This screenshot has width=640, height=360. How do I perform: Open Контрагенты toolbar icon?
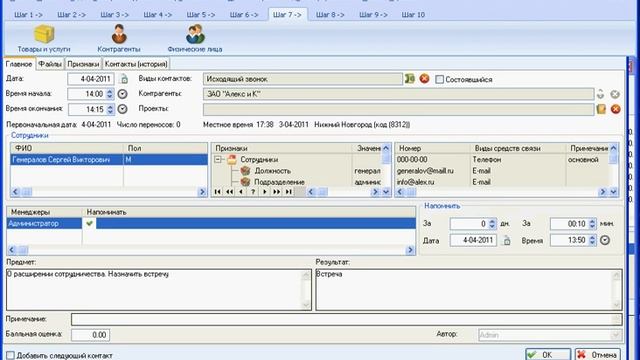(x=119, y=38)
